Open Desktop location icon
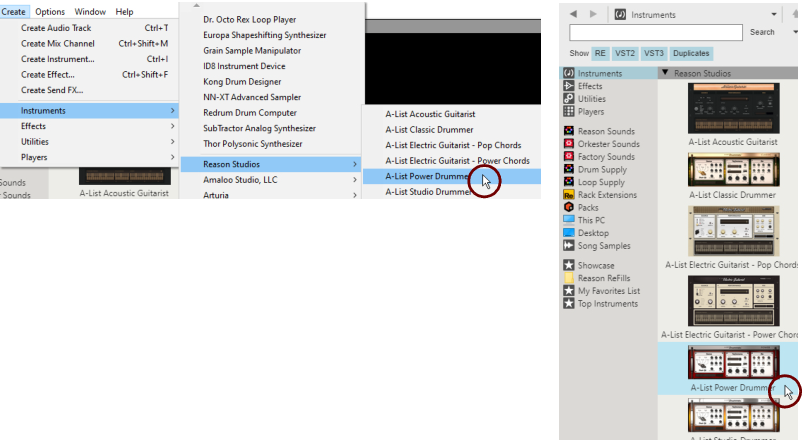 (568, 233)
